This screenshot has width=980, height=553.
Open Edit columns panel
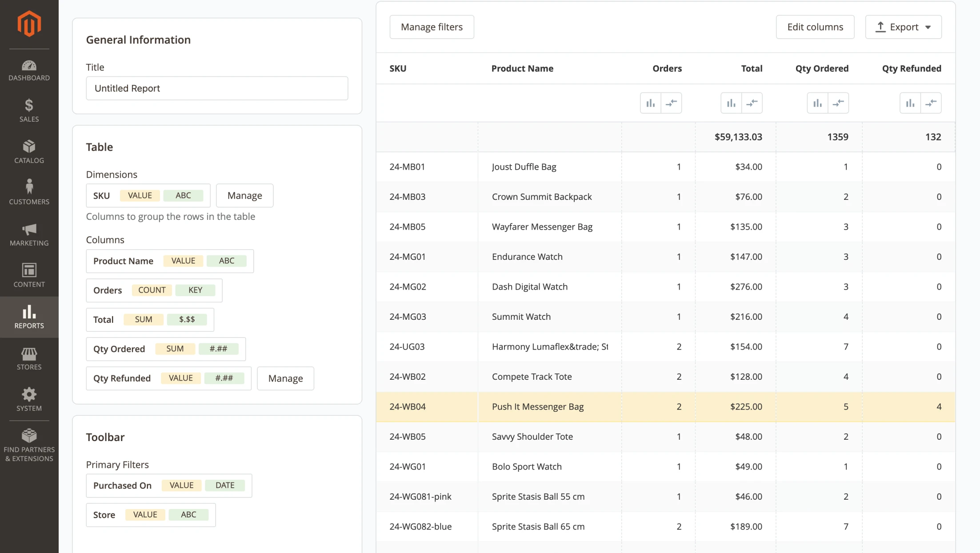[815, 27]
